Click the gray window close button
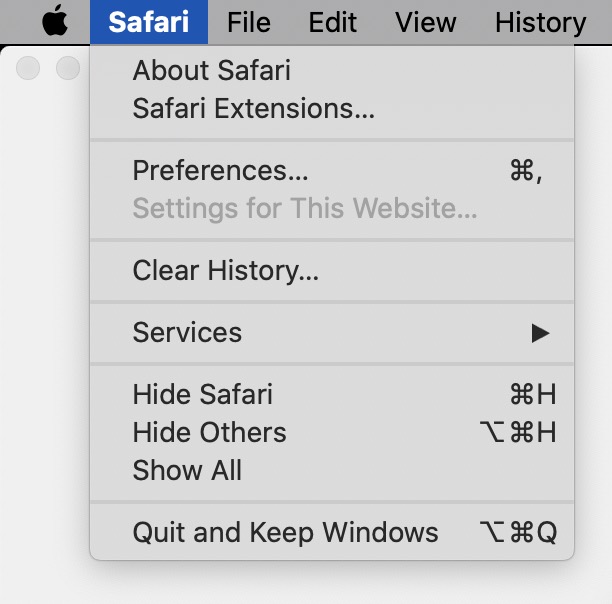The image size is (612, 604). point(28,68)
